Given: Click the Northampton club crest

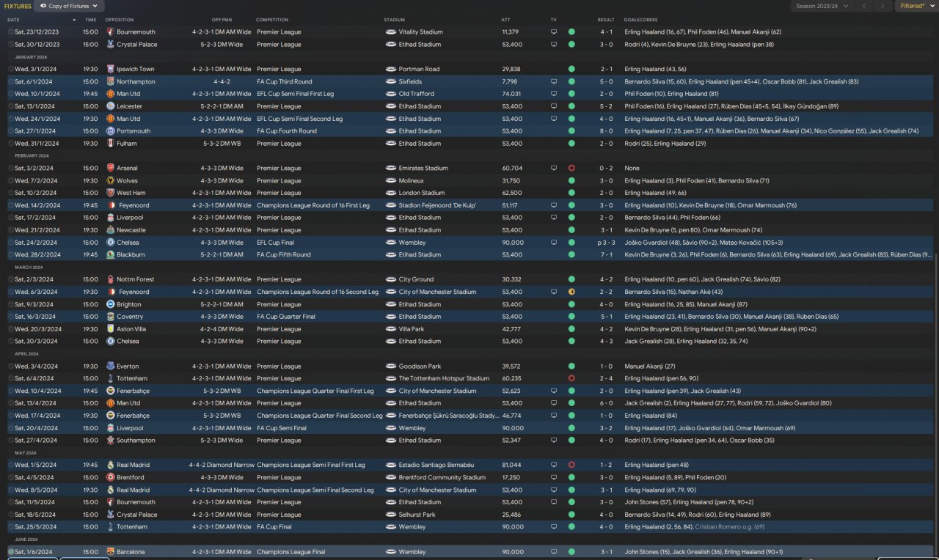Looking at the screenshot, I should [110, 81].
